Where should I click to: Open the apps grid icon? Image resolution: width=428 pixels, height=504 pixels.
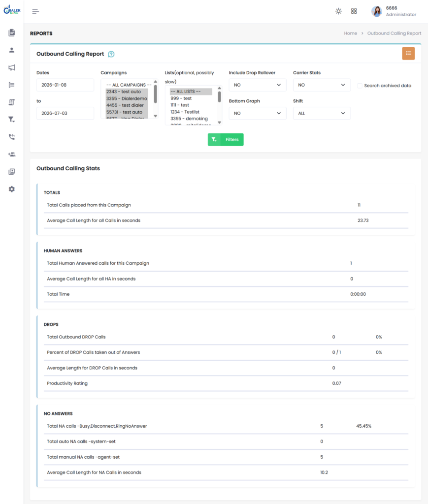pyautogui.click(x=354, y=11)
